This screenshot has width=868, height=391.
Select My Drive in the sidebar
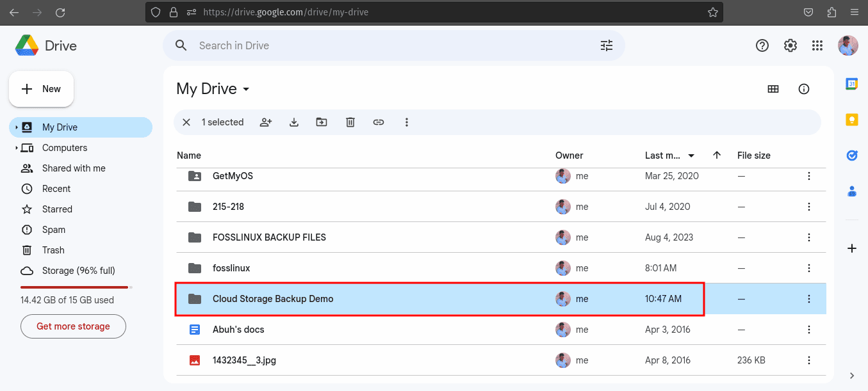pyautogui.click(x=81, y=127)
